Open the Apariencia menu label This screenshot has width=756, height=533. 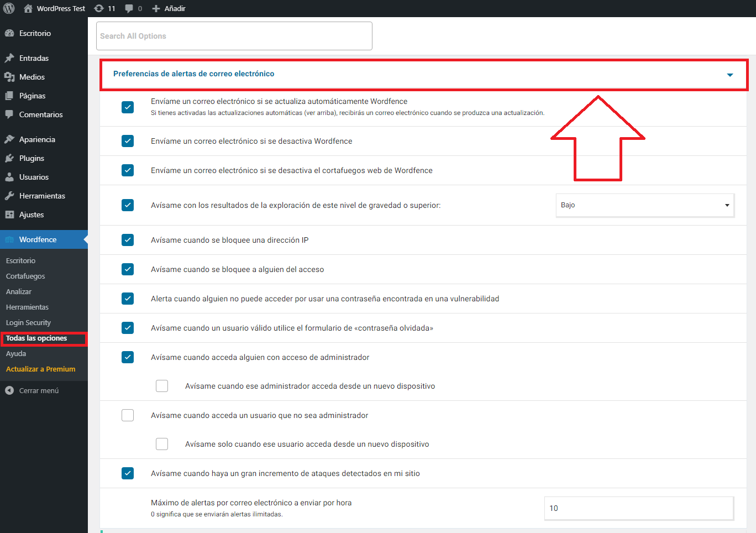pyautogui.click(x=37, y=139)
